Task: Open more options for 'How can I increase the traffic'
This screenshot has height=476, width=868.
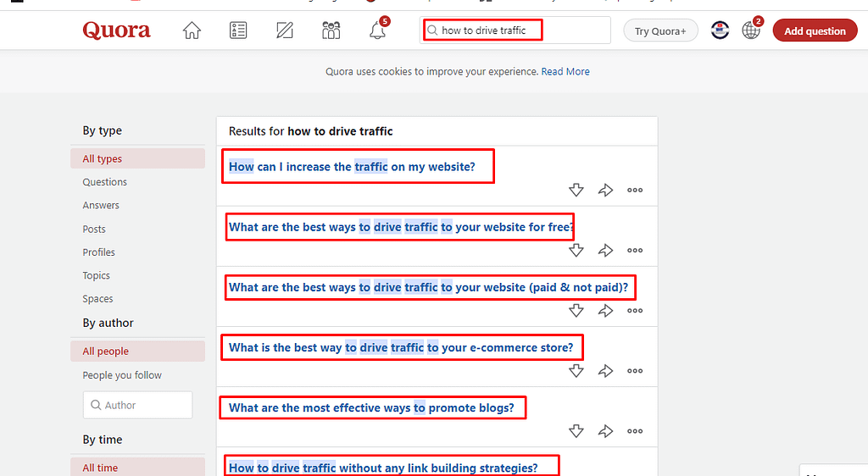Action: [635, 191]
